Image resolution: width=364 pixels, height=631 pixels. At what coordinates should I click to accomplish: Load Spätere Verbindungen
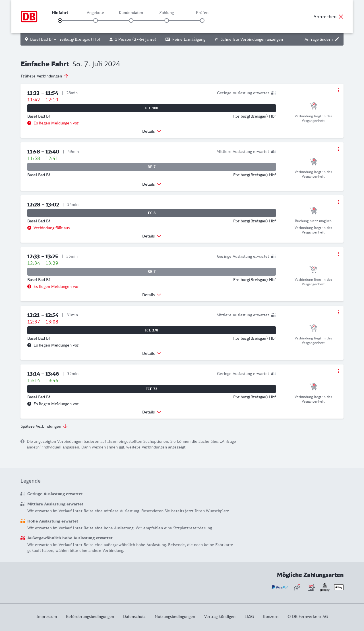point(44,426)
